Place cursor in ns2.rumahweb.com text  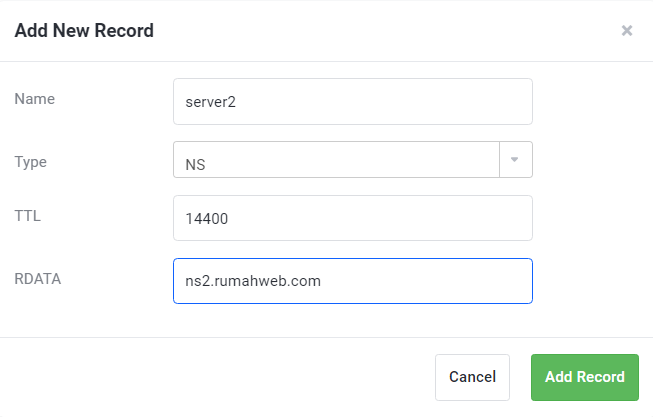(x=253, y=281)
